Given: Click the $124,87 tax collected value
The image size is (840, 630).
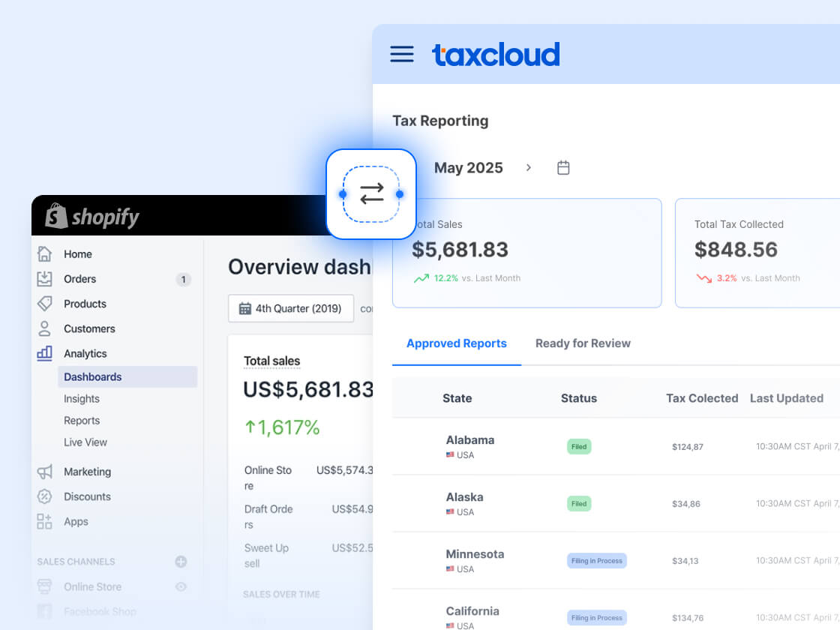Looking at the screenshot, I should pyautogui.click(x=687, y=447).
